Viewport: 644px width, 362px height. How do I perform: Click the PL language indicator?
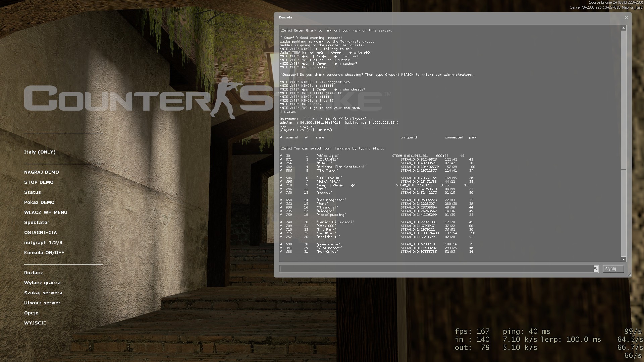[x=595, y=269]
